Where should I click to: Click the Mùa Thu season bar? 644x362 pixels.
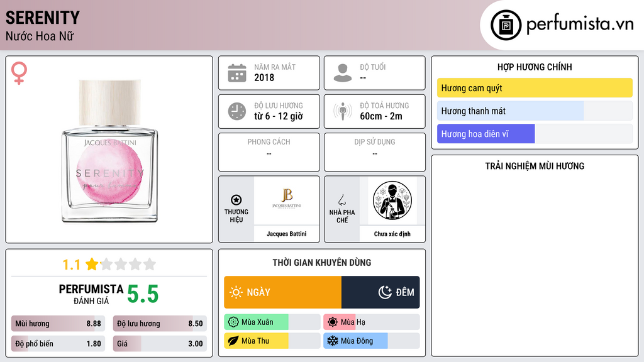point(272,341)
